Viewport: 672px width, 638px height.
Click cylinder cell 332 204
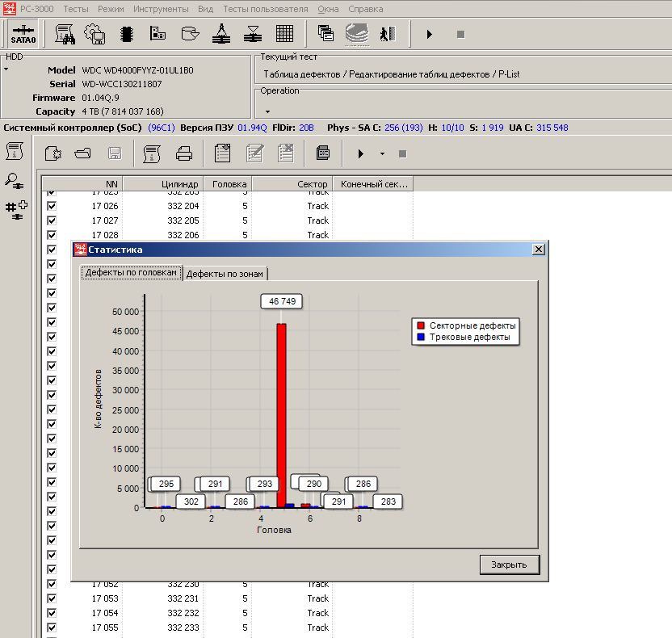tap(183, 206)
